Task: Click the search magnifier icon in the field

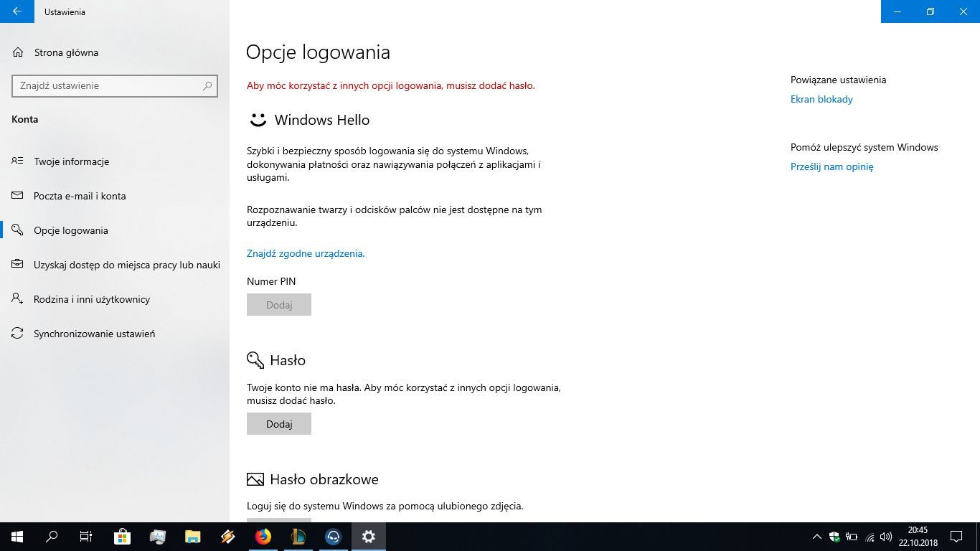Action: pos(207,85)
